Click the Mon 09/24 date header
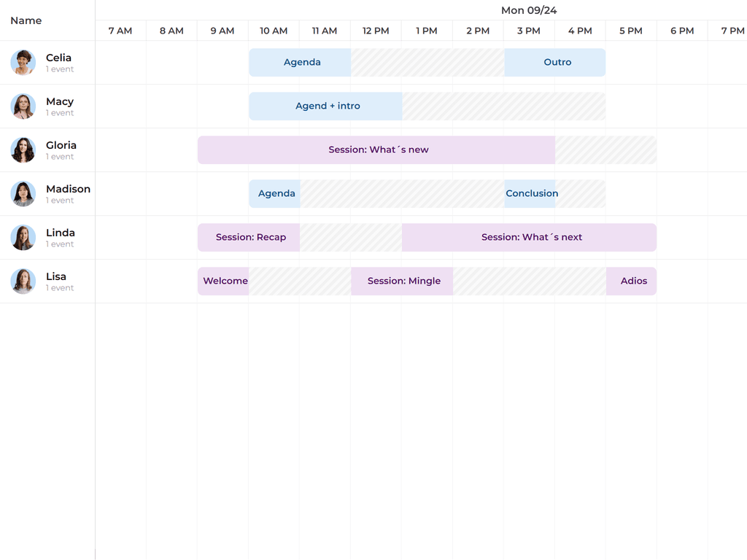 (529, 10)
